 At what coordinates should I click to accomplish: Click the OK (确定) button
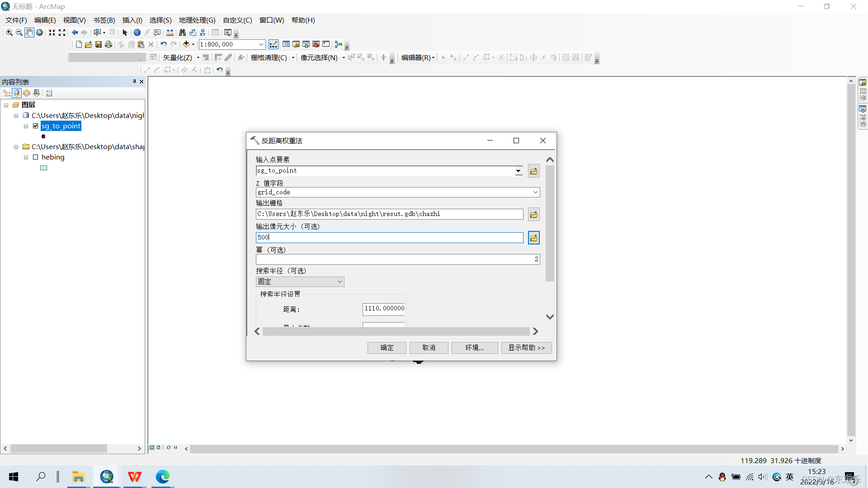pos(387,347)
